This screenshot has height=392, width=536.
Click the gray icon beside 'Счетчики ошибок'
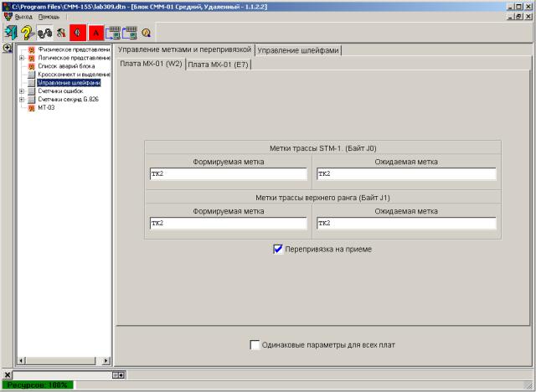click(32, 91)
